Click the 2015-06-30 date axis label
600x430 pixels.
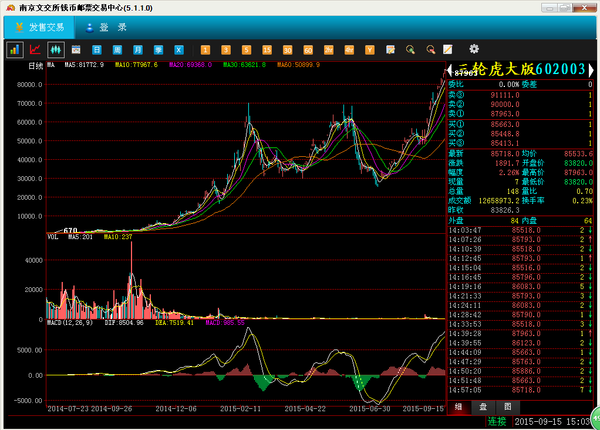[x=370, y=409]
